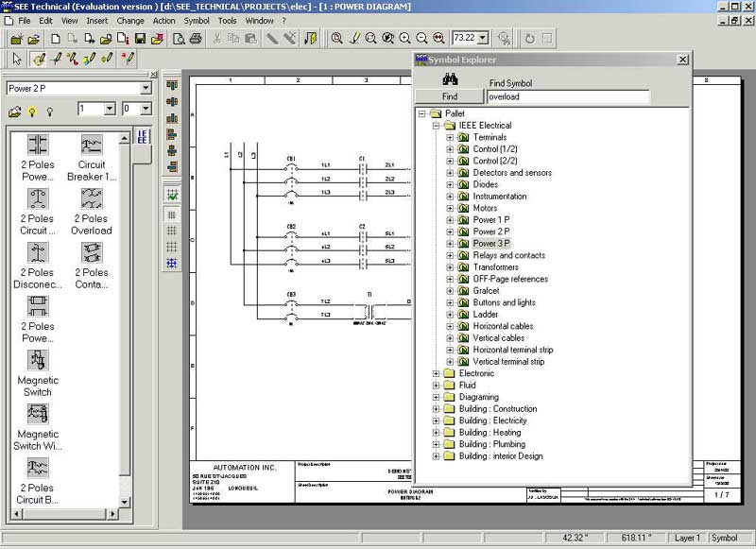Click the first magnifier zoom icon after separator
Image resolution: width=756 pixels, height=549 pixels.
pos(337,39)
